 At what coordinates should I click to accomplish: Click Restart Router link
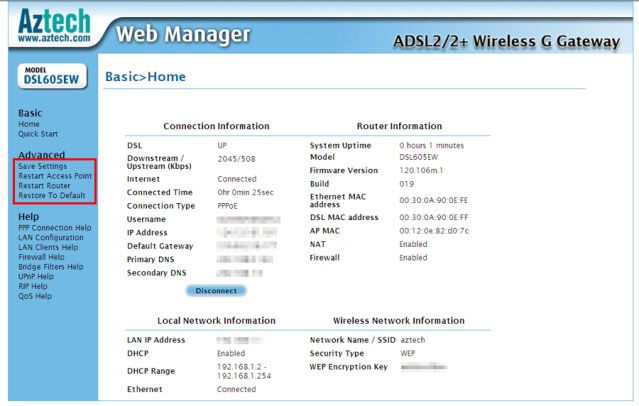44,186
